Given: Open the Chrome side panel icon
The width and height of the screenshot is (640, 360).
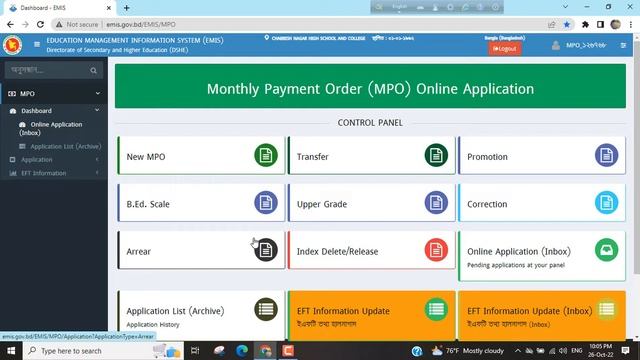Looking at the screenshot, I should click(x=600, y=24).
